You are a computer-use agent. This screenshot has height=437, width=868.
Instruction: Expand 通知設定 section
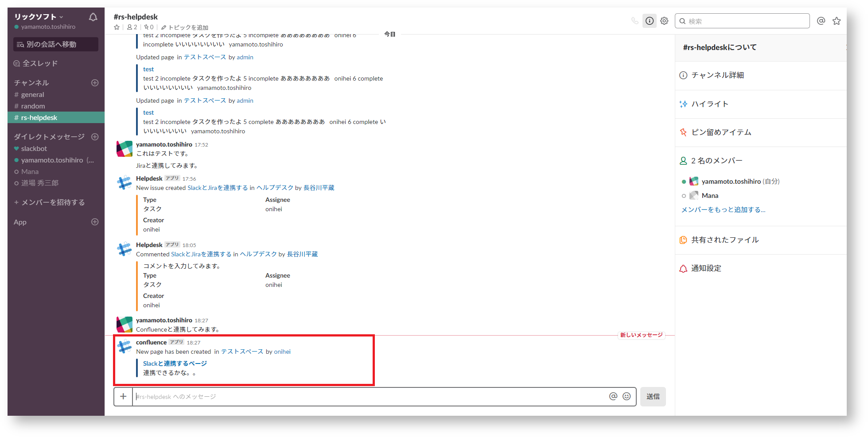pos(761,268)
